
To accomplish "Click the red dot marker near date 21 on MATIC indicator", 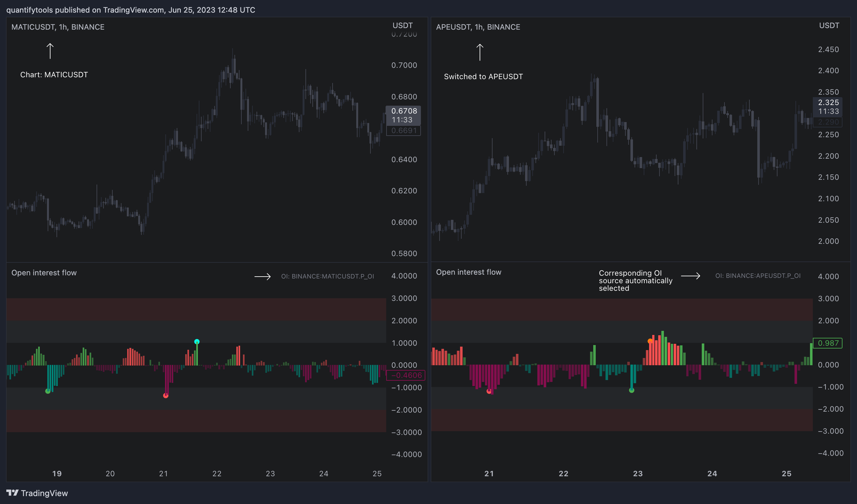I will (166, 396).
